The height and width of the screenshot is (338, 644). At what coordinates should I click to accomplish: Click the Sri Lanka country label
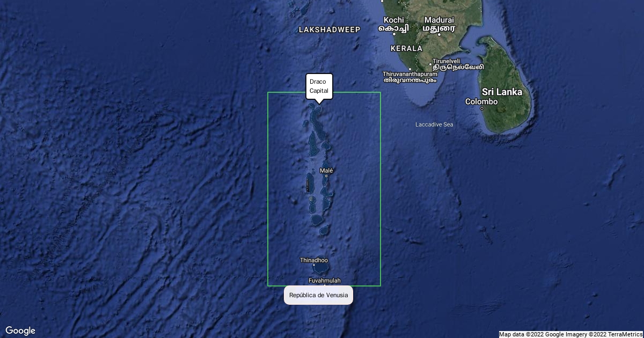coord(502,92)
